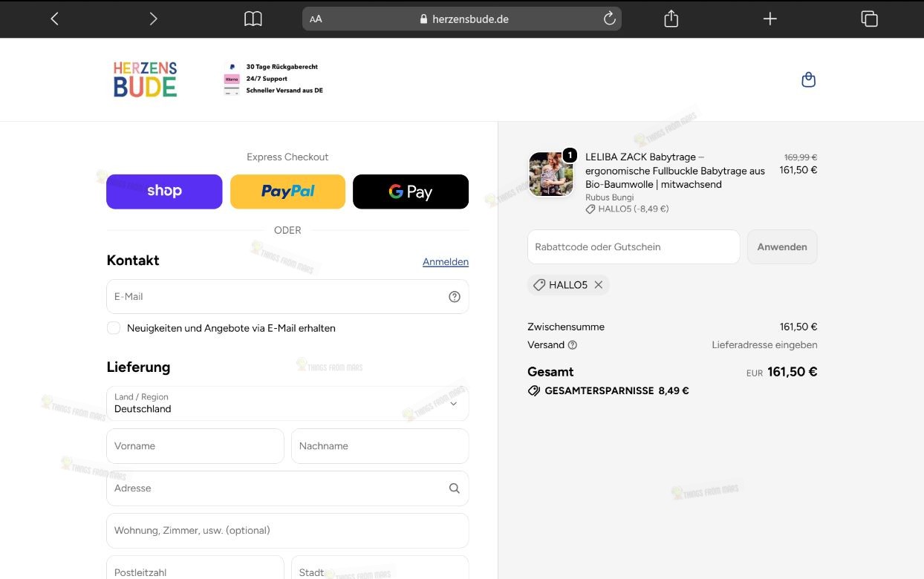The width and height of the screenshot is (924, 579).
Task: Focus the Vorname input field
Action: pos(195,446)
